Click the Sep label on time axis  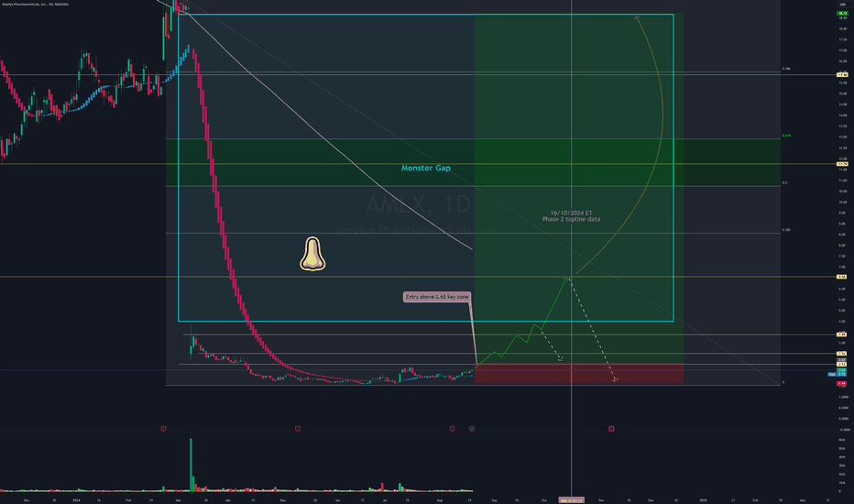tap(494, 500)
